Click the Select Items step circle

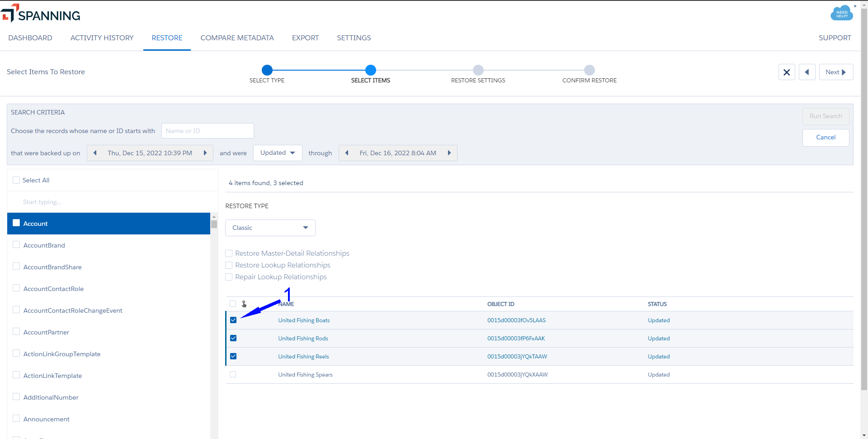(x=371, y=70)
